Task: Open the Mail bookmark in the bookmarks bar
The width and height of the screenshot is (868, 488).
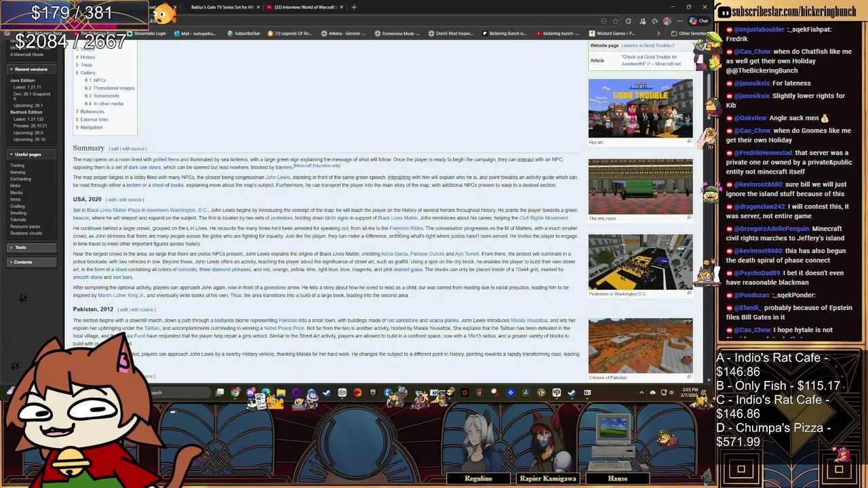Action: 197,33
